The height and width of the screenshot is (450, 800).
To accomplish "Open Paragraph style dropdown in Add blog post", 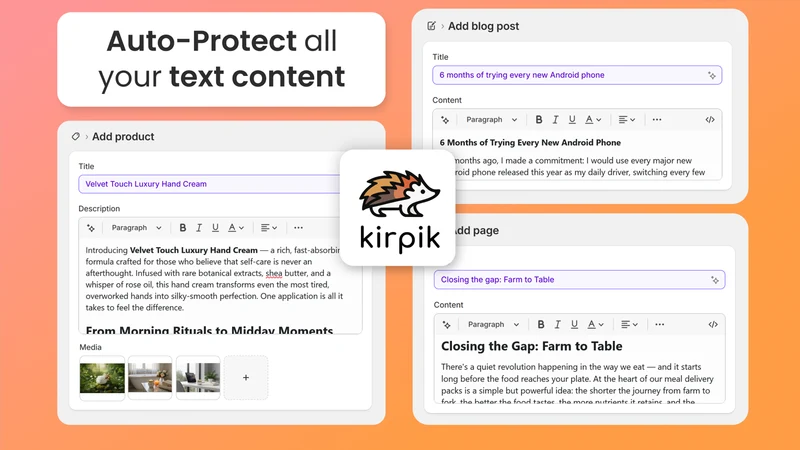I will (491, 120).
